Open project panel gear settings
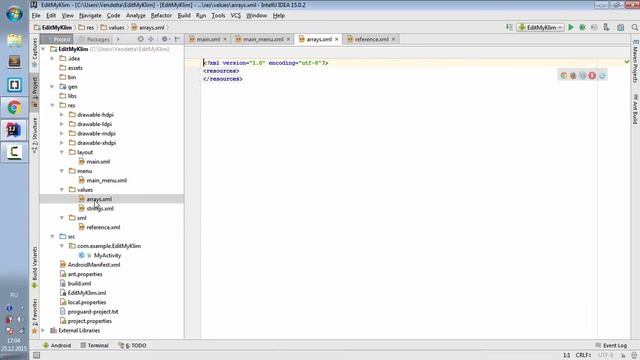Screen dimensions: 640x360 (165, 39)
